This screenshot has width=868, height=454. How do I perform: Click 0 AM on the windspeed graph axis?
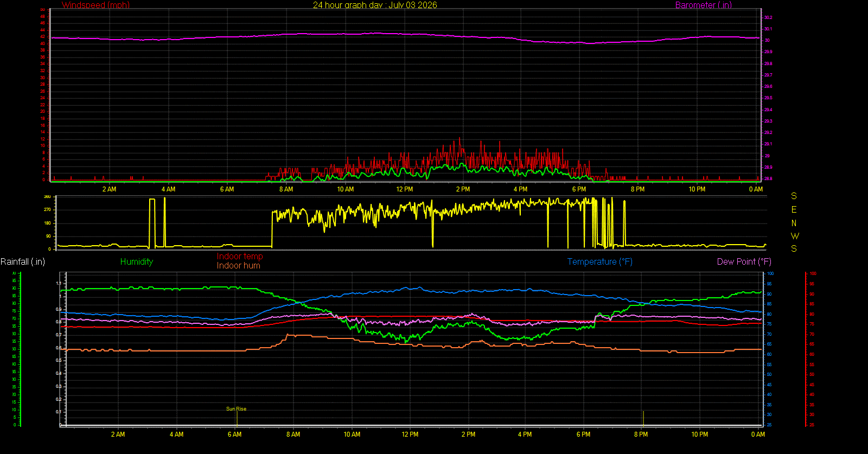click(x=756, y=189)
